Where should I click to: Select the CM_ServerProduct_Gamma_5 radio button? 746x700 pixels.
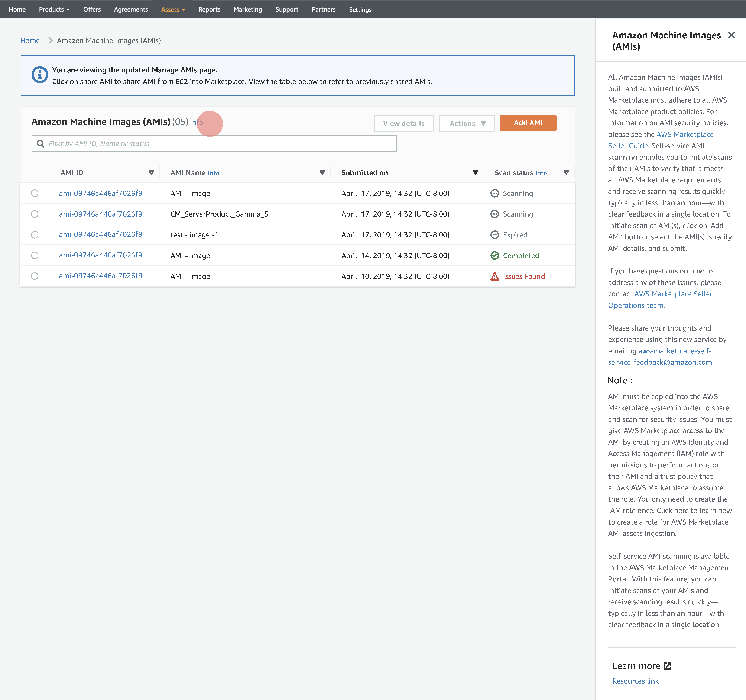[35, 214]
